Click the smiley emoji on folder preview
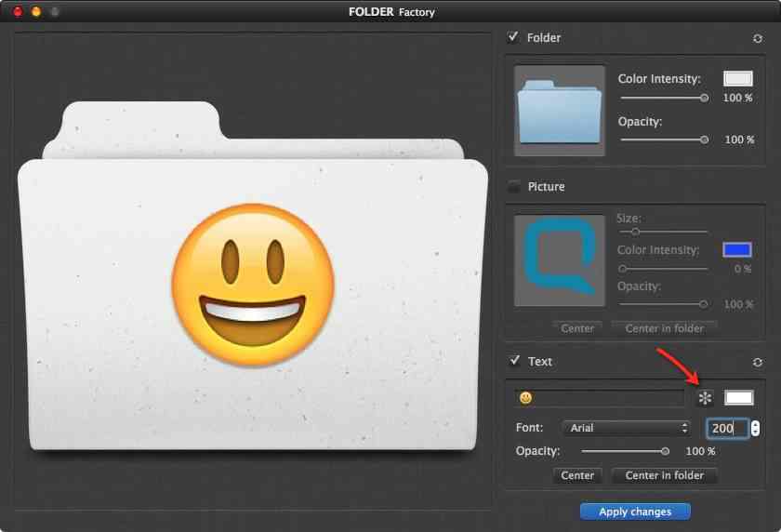 tap(253, 285)
